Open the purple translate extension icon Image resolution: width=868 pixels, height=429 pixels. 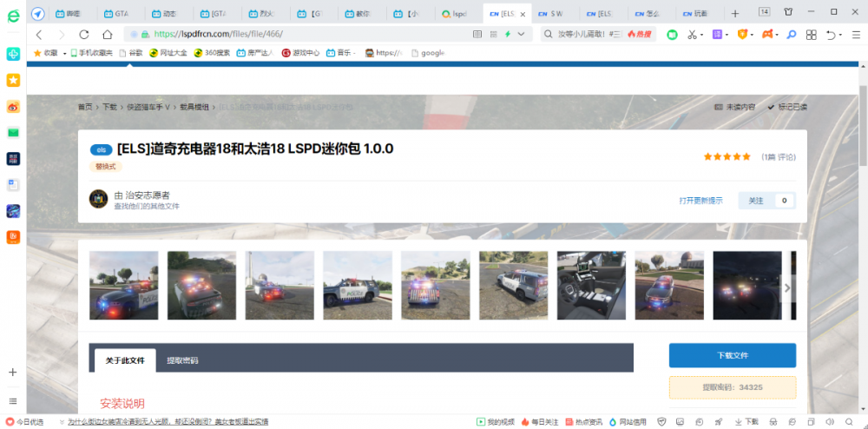(x=717, y=35)
